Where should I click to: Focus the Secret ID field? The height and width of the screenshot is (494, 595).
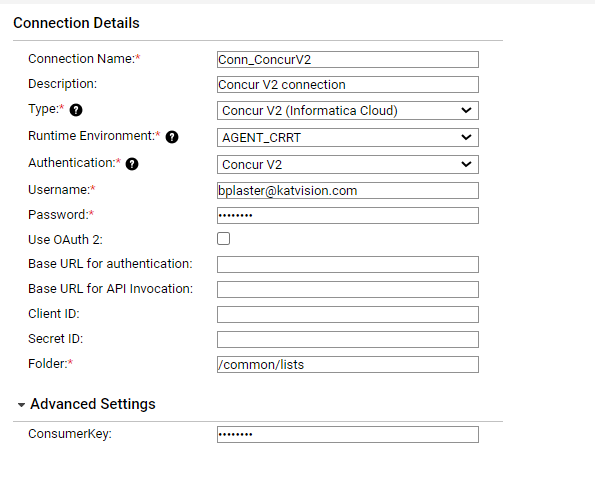[348, 340]
